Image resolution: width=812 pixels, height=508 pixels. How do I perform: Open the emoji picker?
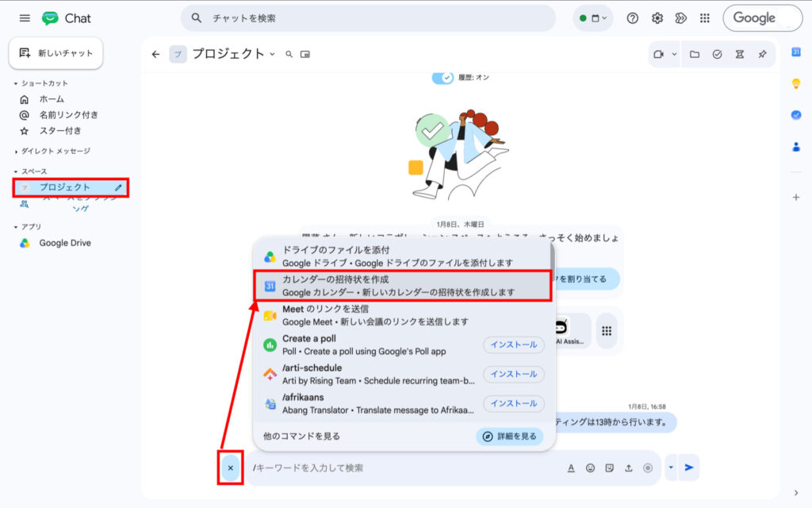(x=590, y=468)
